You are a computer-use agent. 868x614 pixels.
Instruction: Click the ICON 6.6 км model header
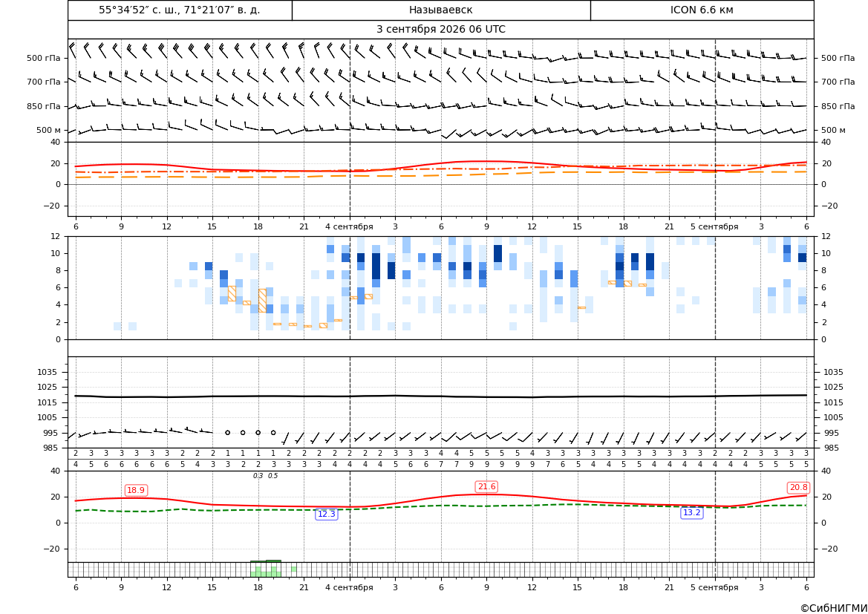pos(702,10)
